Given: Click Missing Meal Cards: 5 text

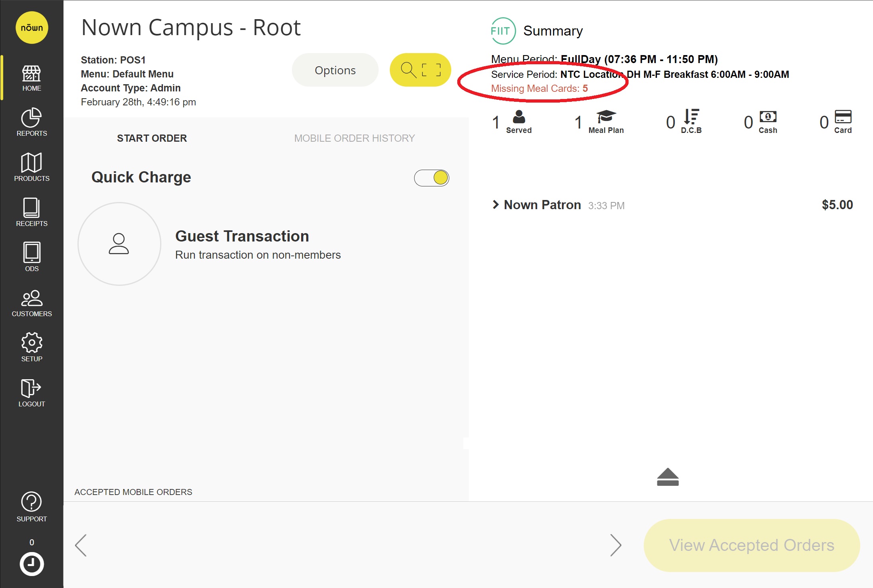Looking at the screenshot, I should (x=539, y=88).
